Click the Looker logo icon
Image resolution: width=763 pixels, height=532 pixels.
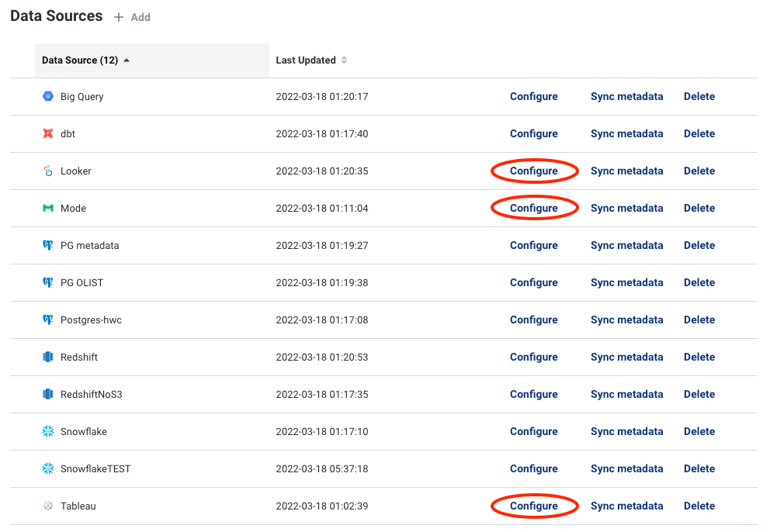(48, 171)
